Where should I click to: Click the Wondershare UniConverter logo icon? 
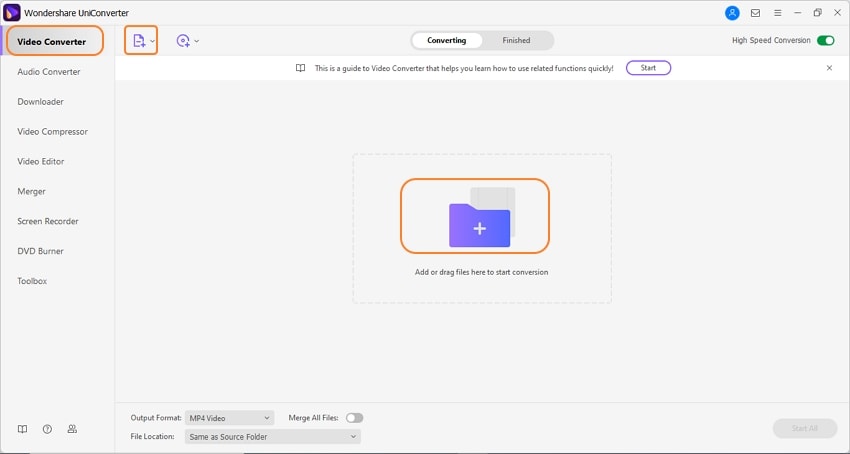(12, 13)
